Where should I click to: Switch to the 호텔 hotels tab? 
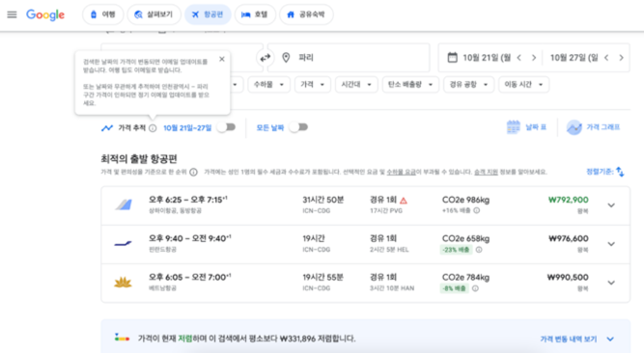click(255, 14)
